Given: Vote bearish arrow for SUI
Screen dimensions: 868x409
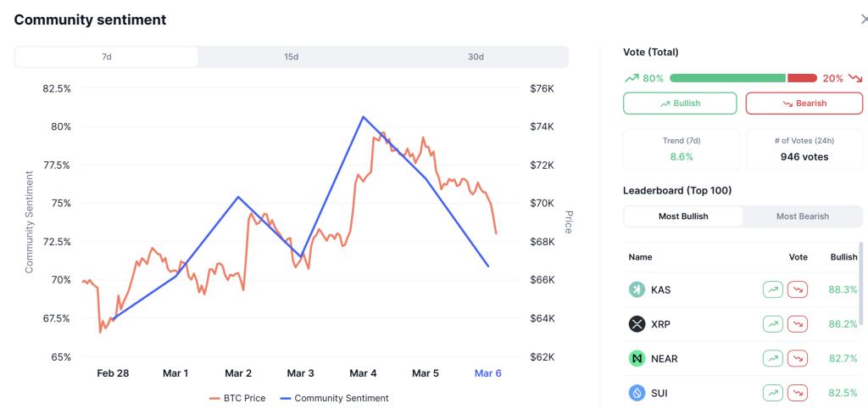Looking at the screenshot, I should pos(797,394).
